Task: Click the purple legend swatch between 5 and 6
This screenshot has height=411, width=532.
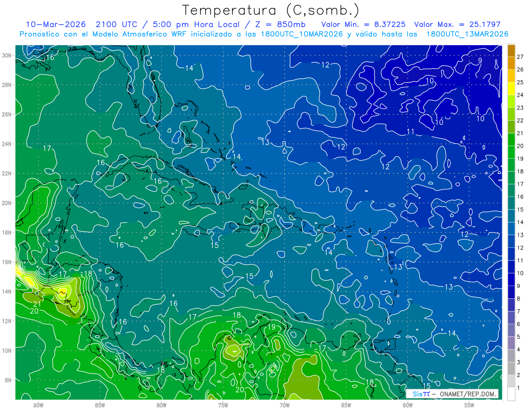Action: 511,331
